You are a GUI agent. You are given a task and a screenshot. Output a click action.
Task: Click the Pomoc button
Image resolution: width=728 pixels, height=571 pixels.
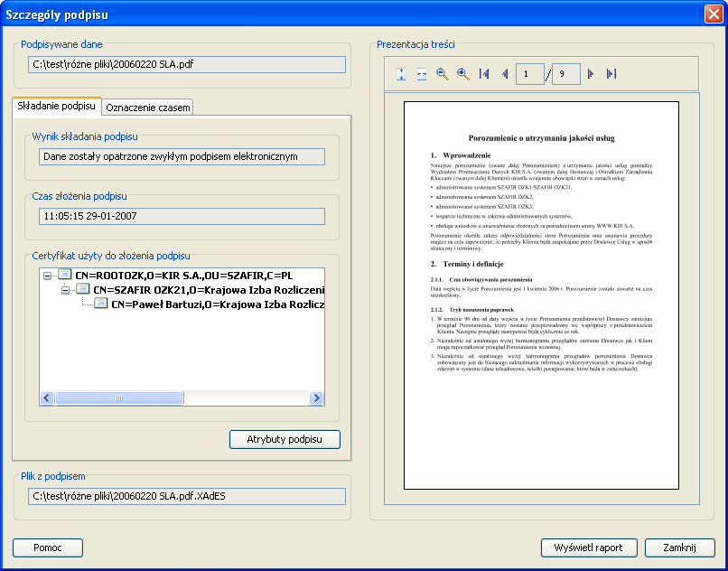[x=48, y=548]
